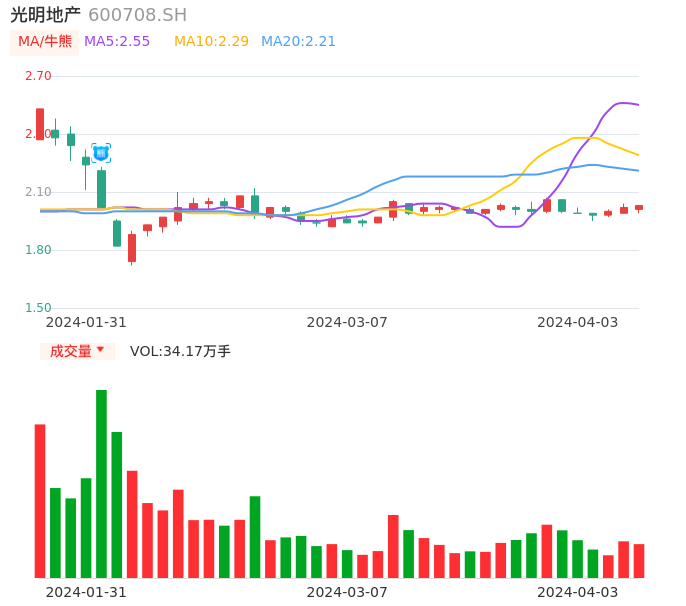Click the tallest green volume bar

[101, 483]
